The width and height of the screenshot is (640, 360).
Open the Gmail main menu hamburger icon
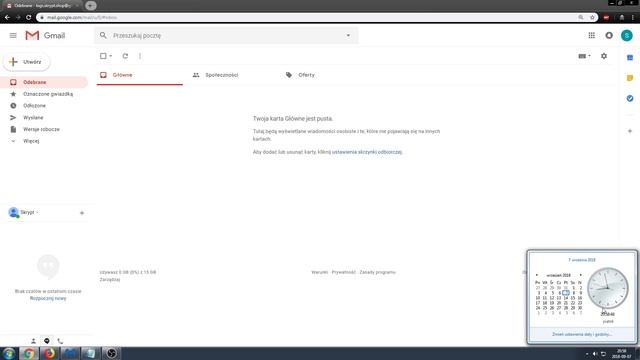pos(13,36)
